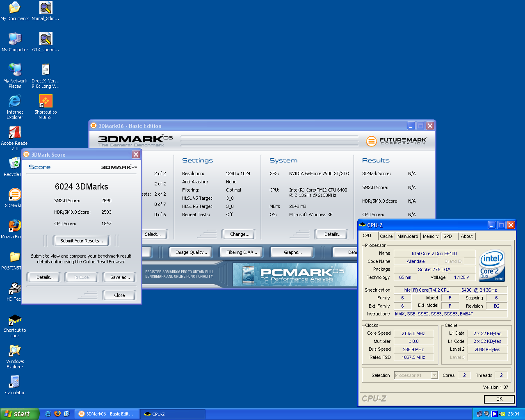Image resolution: width=525 pixels, height=420 pixels.
Task: Click the Intel Core 2 Duo E6400 name field
Action: 434,253
